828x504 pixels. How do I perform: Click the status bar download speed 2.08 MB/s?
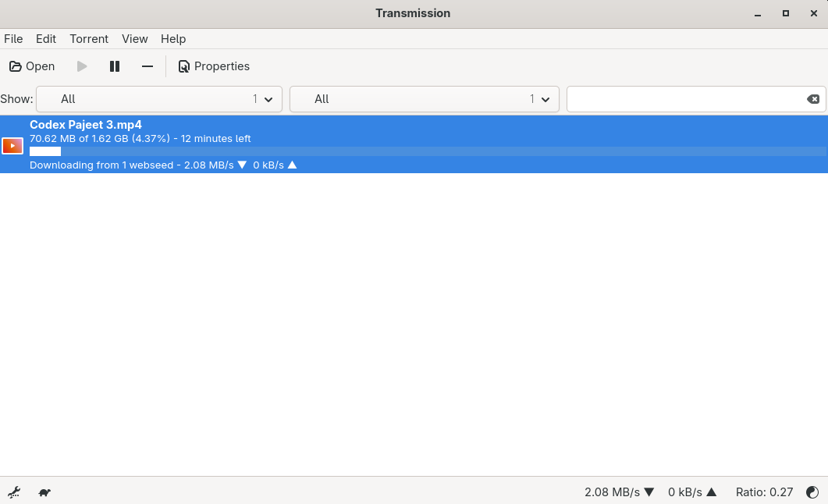[x=620, y=492]
